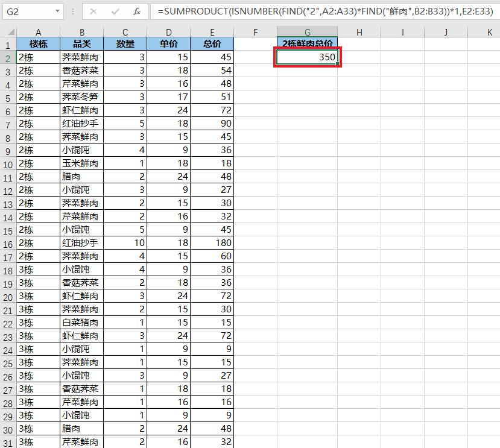
Task: Select column H header
Action: coord(359,32)
